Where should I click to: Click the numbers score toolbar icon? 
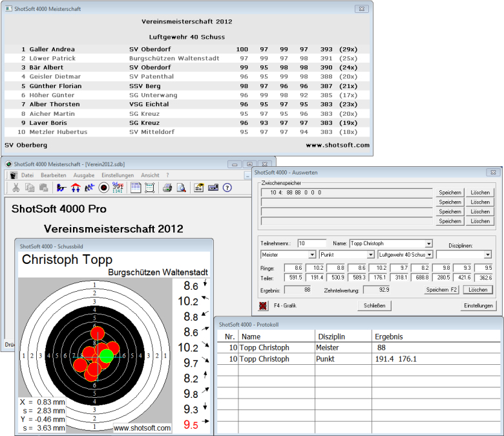[x=118, y=188]
